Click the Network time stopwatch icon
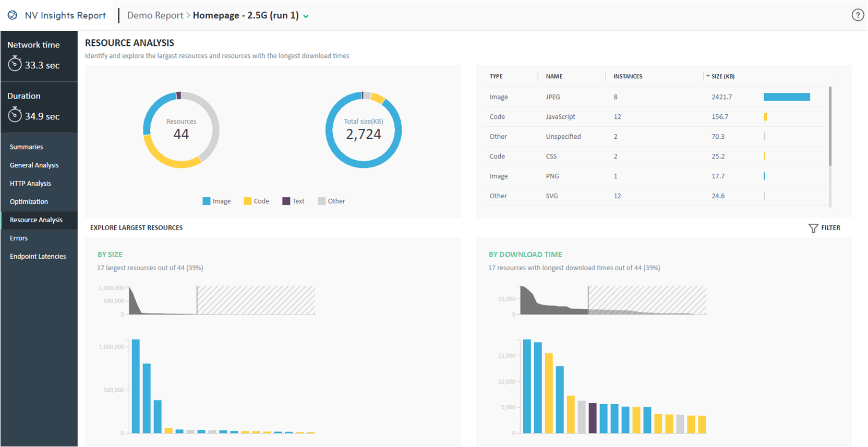Viewport: 868px width, 447px height. (x=15, y=64)
